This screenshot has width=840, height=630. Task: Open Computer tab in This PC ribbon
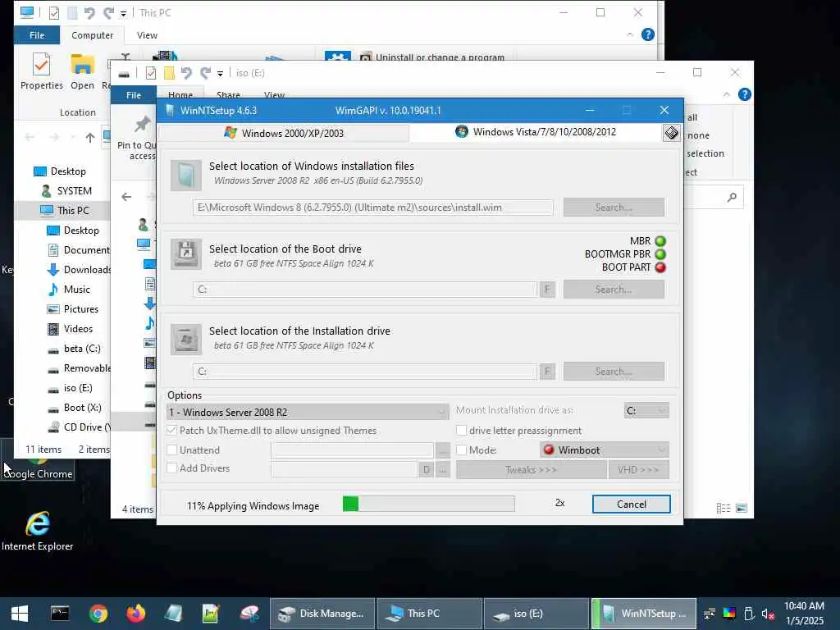[92, 35]
